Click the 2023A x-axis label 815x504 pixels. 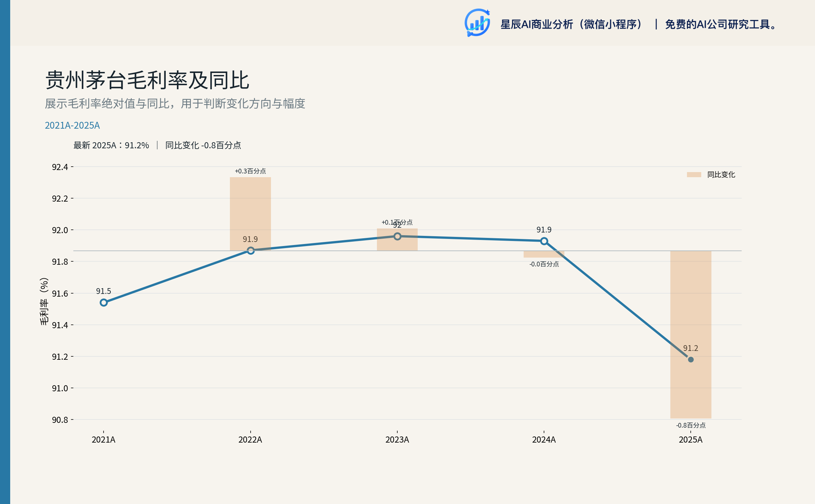[397, 440]
